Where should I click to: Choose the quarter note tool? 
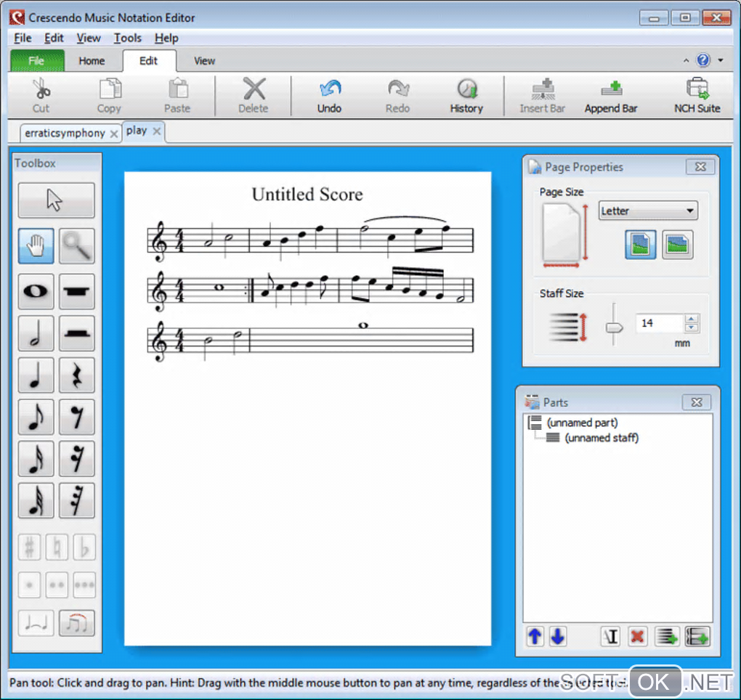pyautogui.click(x=36, y=375)
